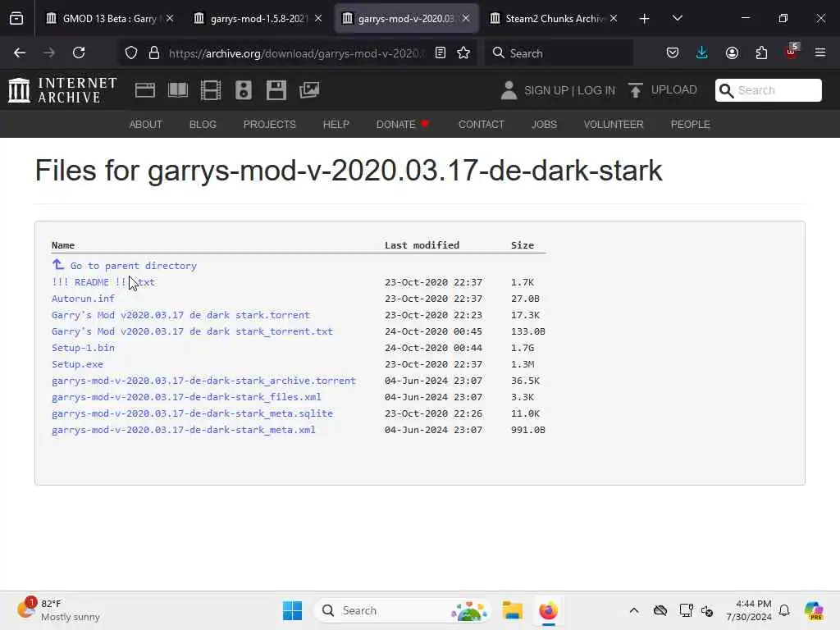Image resolution: width=840 pixels, height=630 pixels.
Task: Open the !!! README !!!.txt file
Action: point(103,282)
